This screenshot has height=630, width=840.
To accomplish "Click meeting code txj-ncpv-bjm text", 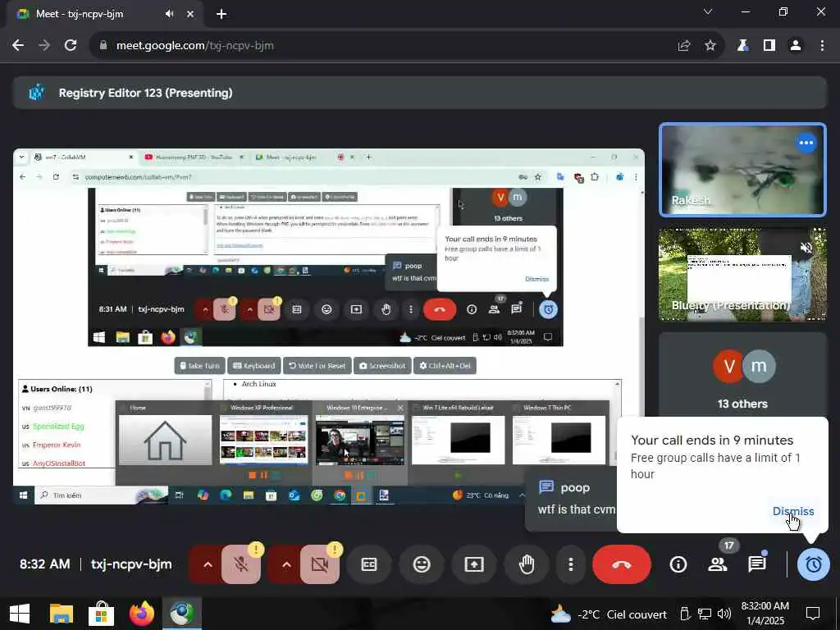I will click(x=131, y=564).
